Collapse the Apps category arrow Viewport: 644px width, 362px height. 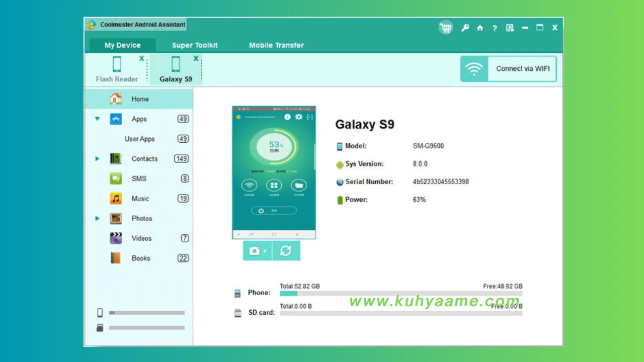(x=97, y=119)
